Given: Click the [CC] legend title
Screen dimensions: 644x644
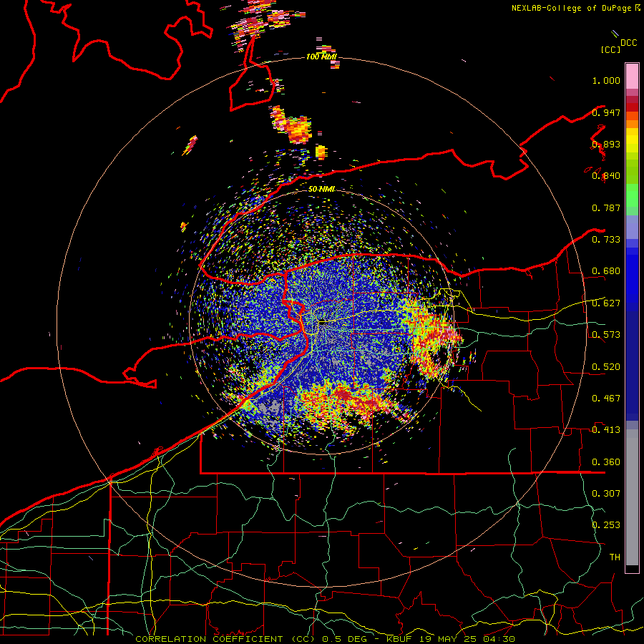Looking at the screenshot, I should (610, 49).
